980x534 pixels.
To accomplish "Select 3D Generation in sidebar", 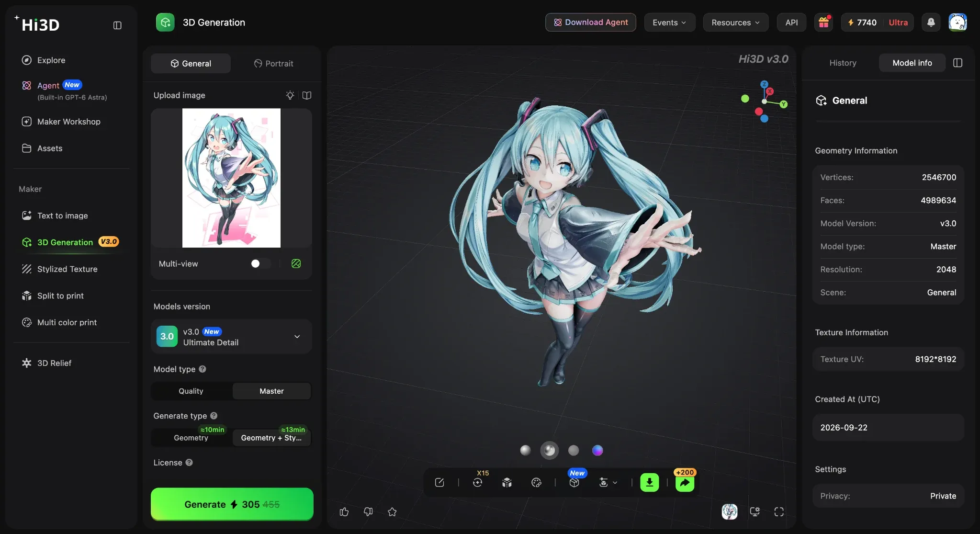I will (x=70, y=242).
